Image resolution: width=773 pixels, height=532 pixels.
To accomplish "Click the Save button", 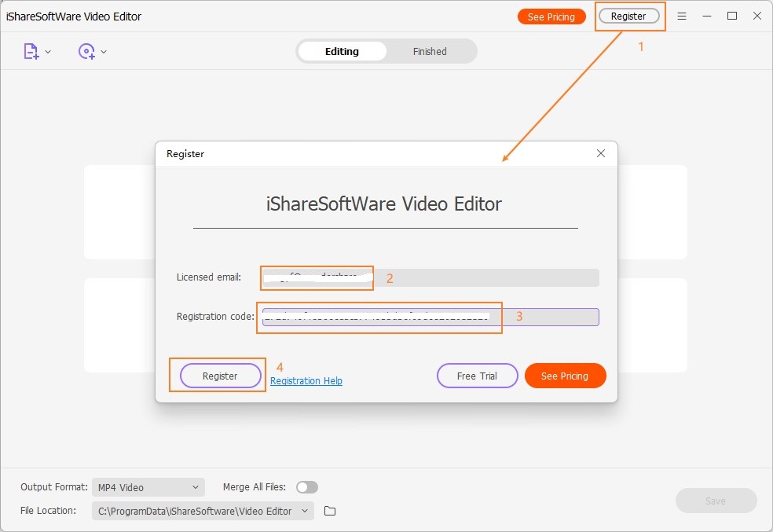I will pos(716,501).
